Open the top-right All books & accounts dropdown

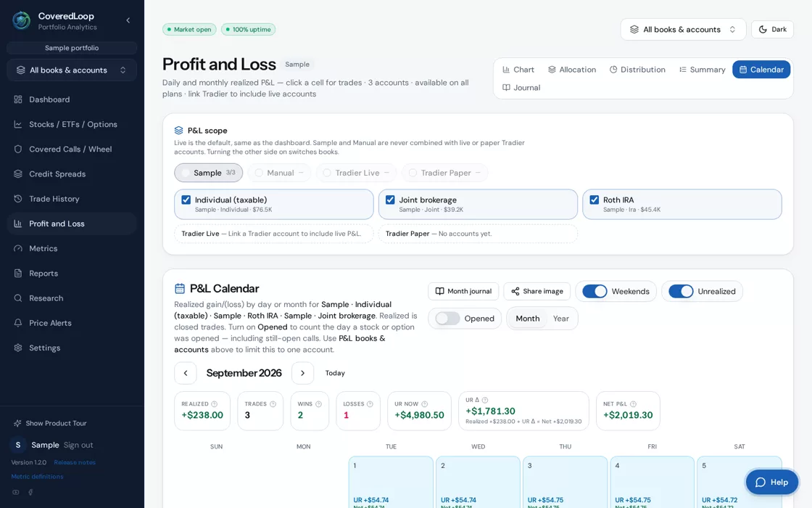(683, 30)
